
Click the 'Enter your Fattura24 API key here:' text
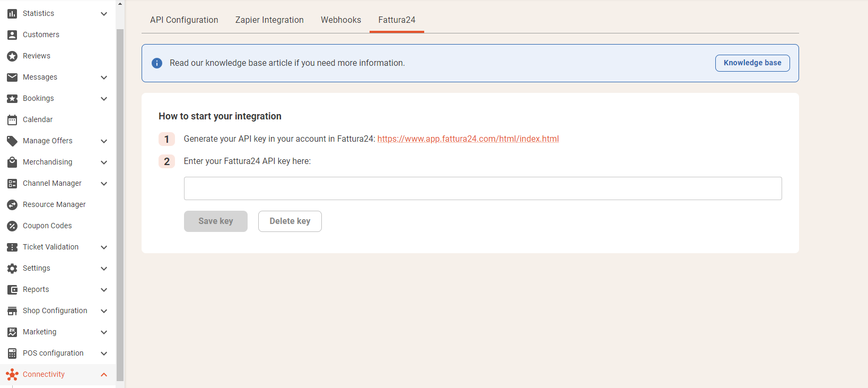point(247,161)
